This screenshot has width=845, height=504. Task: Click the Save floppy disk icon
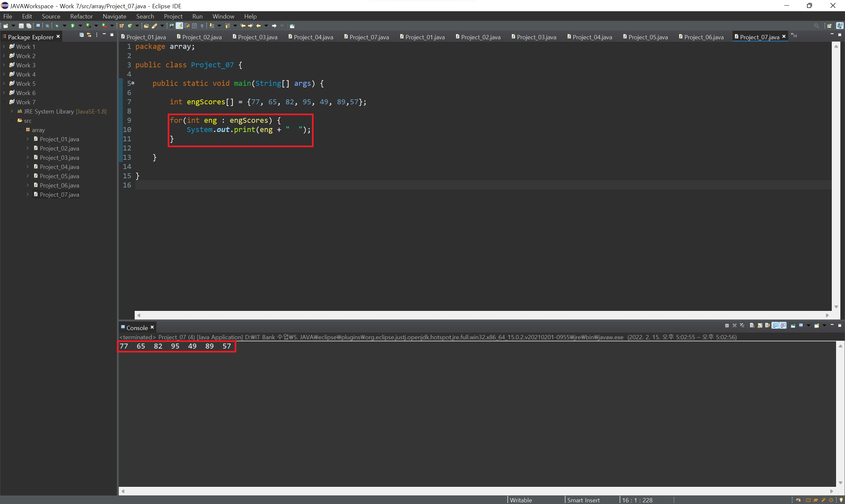(21, 26)
